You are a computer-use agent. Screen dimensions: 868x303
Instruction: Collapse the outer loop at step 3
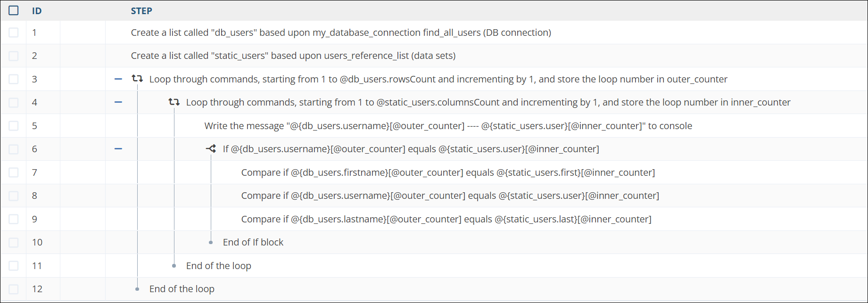tap(118, 79)
